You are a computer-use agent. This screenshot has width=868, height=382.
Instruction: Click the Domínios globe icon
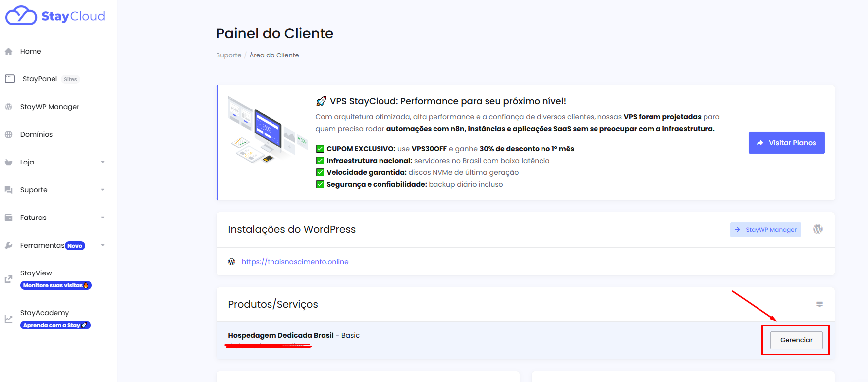point(8,134)
